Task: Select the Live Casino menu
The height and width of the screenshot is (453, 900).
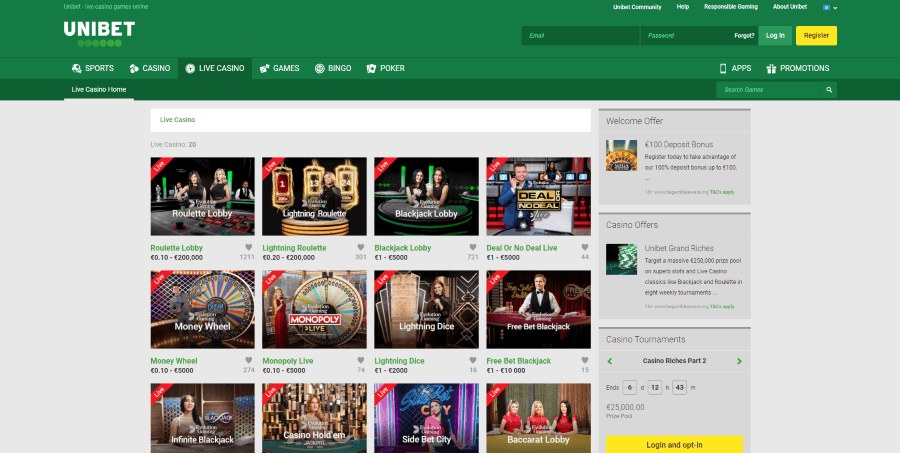Action: tap(215, 68)
